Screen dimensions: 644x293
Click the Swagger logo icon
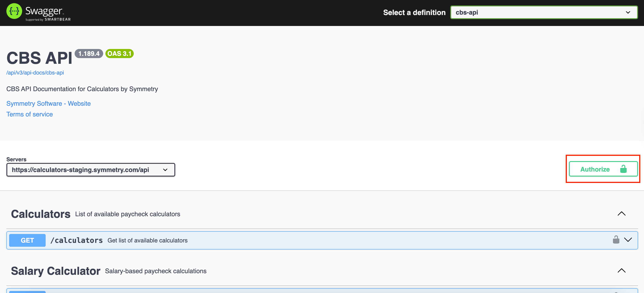pos(14,11)
